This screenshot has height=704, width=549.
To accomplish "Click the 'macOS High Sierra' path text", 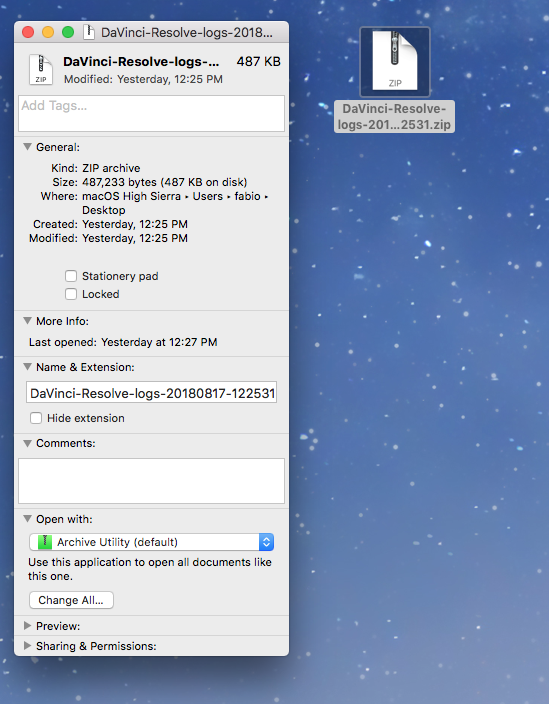I will pos(131,196).
